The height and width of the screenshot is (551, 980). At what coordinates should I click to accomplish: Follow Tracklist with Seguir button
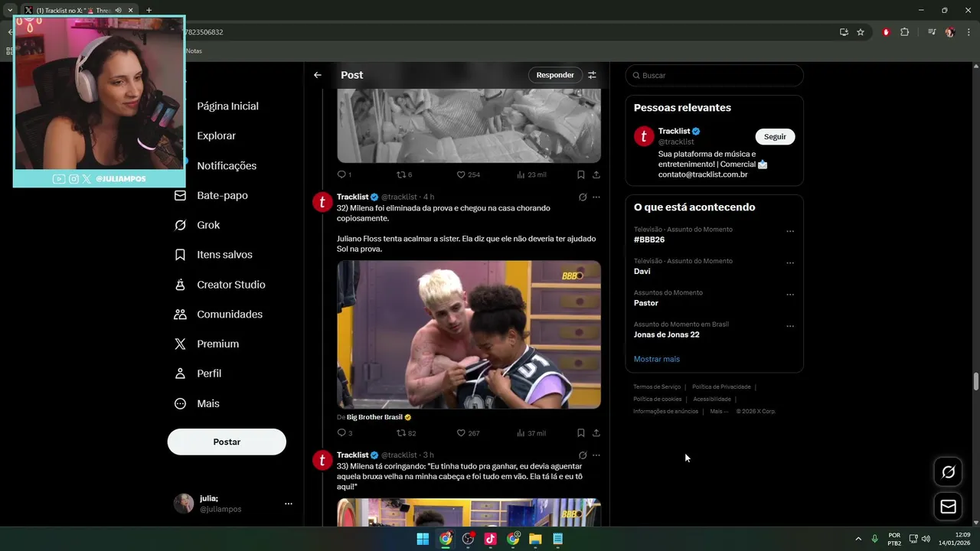point(775,137)
